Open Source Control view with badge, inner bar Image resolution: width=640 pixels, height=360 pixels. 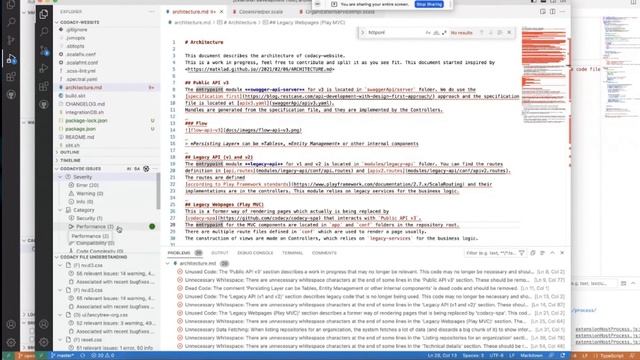(x=44, y=50)
